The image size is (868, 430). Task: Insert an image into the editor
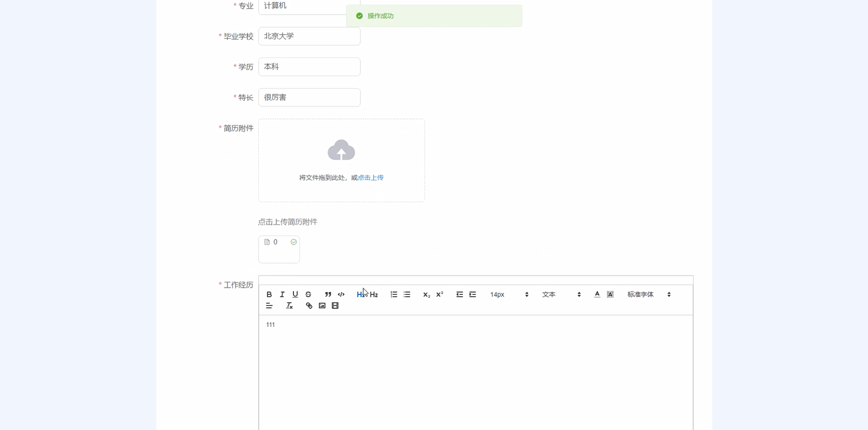(322, 306)
